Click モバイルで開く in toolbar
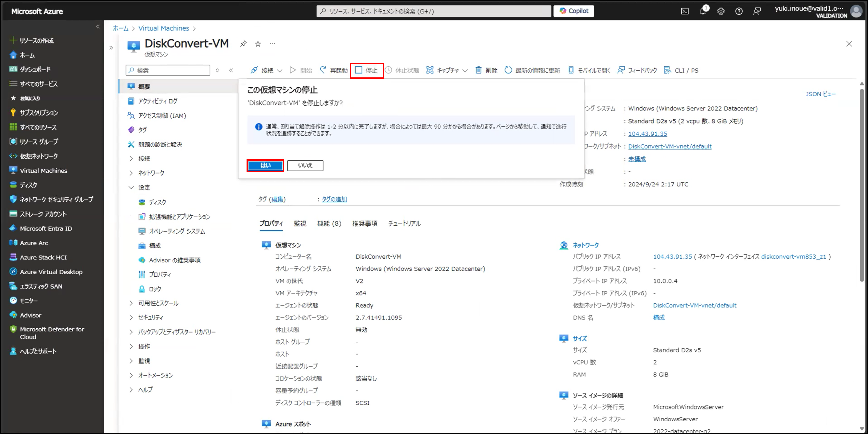 pos(589,70)
